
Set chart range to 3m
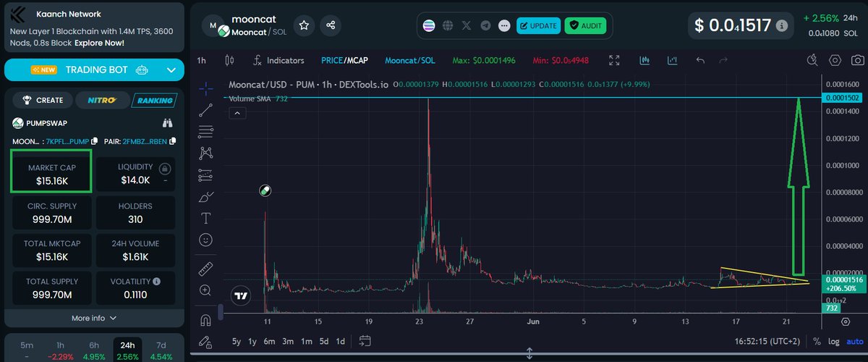288,341
